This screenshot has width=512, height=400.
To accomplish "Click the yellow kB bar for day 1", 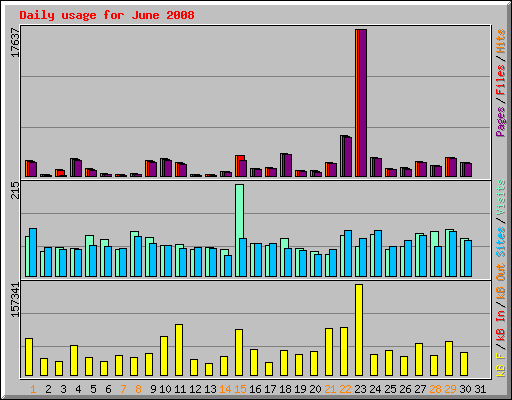I will (29, 357).
